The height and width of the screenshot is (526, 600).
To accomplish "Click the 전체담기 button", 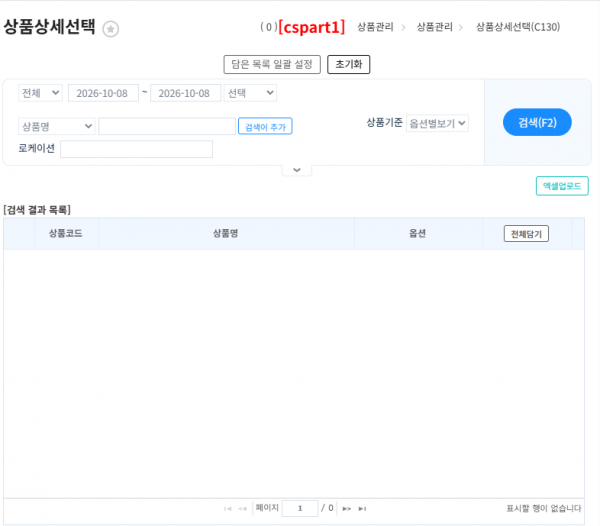I will 526,234.
